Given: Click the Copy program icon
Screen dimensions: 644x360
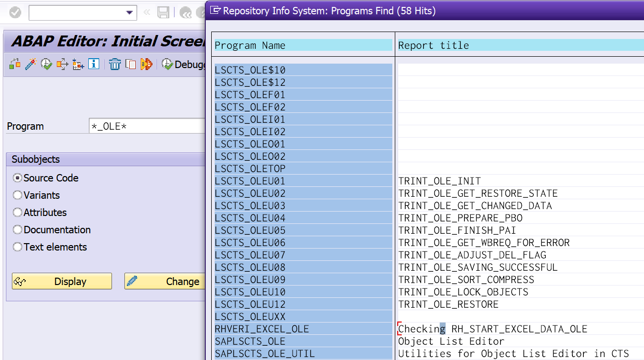Looking at the screenshot, I should pos(131,64).
